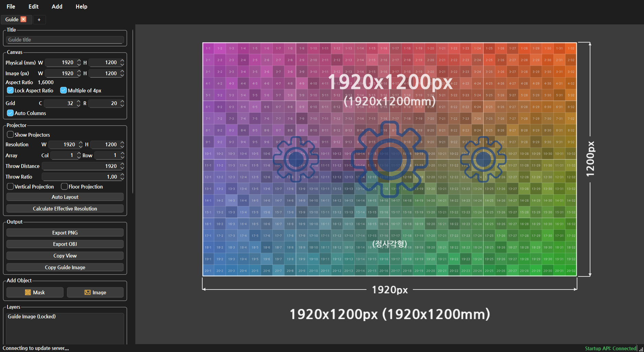Open the Help menu
644x352 pixels.
(81, 7)
